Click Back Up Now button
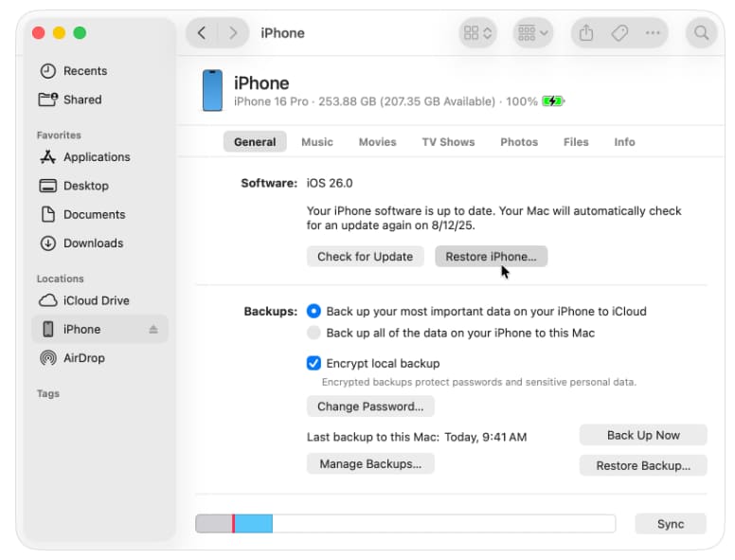This screenshot has height=560, width=735. (643, 435)
